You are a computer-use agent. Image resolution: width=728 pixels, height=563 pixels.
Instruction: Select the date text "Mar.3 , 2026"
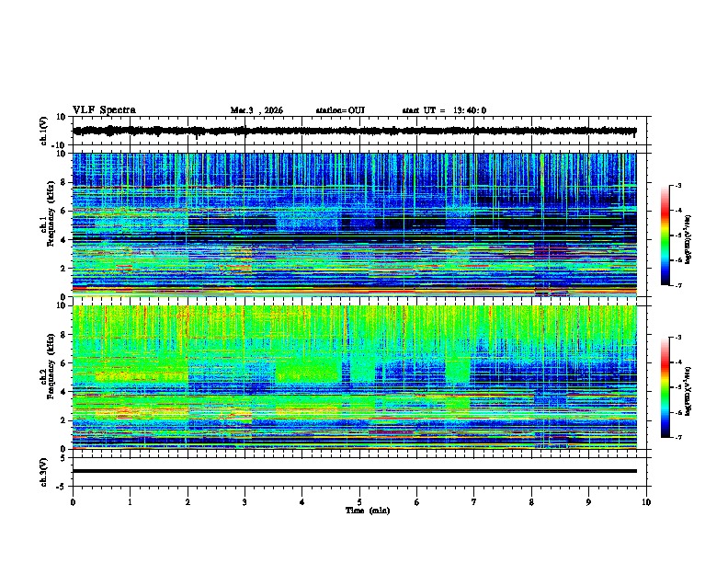pyautogui.click(x=256, y=110)
